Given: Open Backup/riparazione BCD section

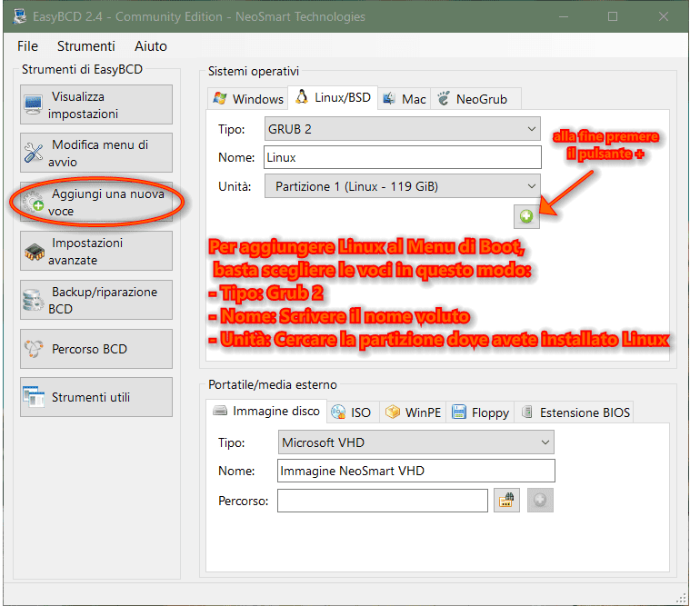Looking at the screenshot, I should 96,300.
